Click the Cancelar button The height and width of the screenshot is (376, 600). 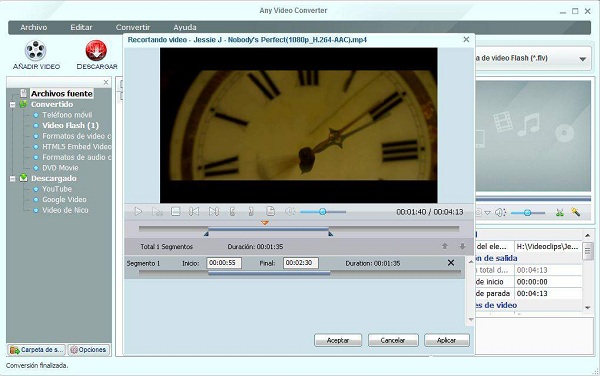393,340
